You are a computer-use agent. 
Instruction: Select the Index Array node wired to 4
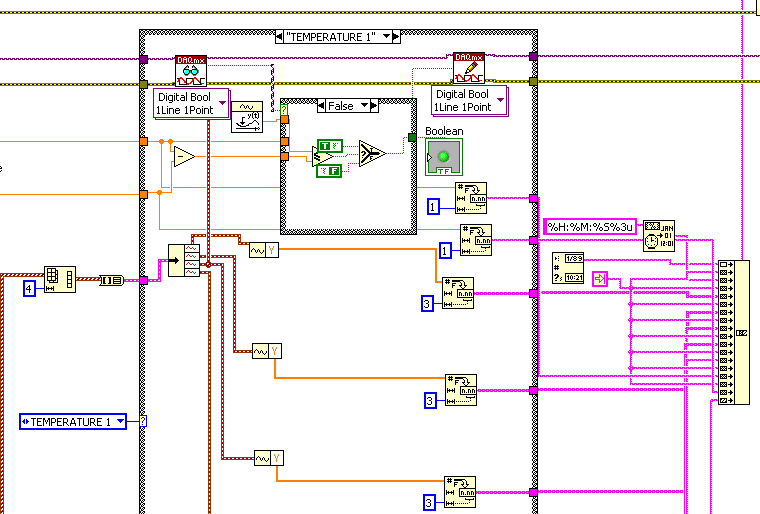click(60, 280)
